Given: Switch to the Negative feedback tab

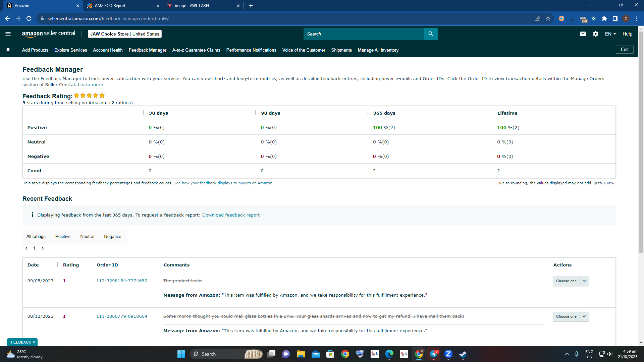Looking at the screenshot, I should pos(113,236).
